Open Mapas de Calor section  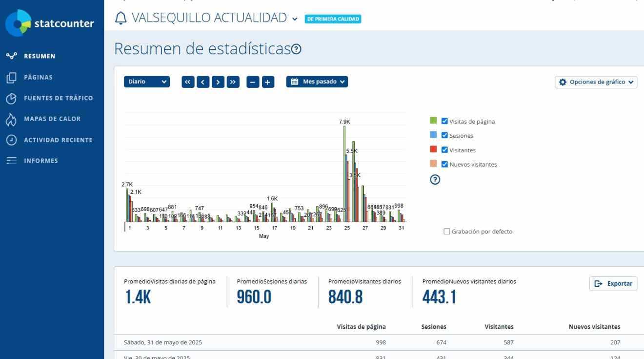[52, 119]
